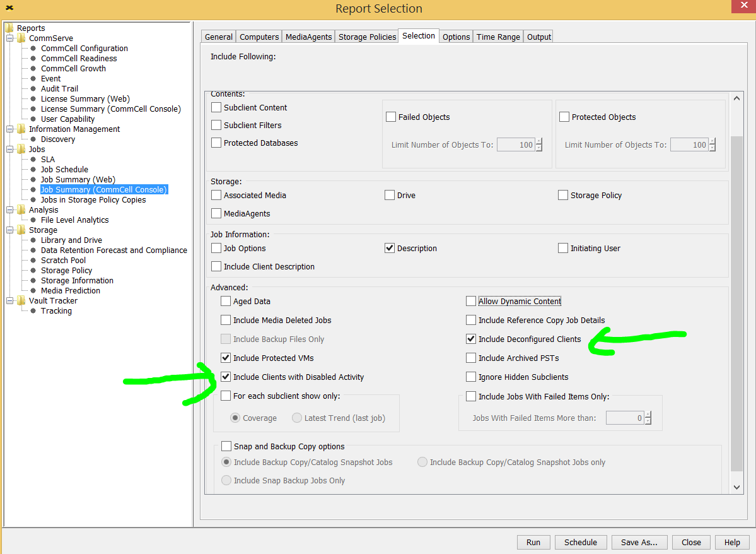The height and width of the screenshot is (554, 756).
Task: Open the Event report item
Action: click(x=50, y=79)
